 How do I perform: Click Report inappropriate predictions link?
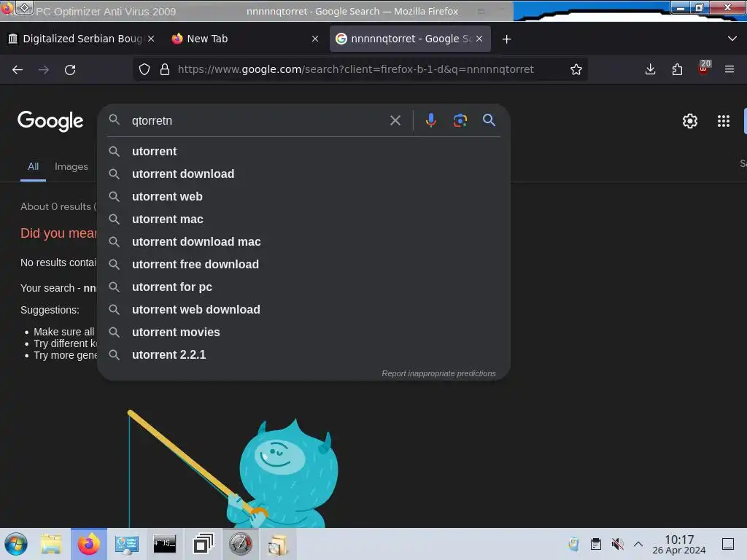tap(438, 374)
